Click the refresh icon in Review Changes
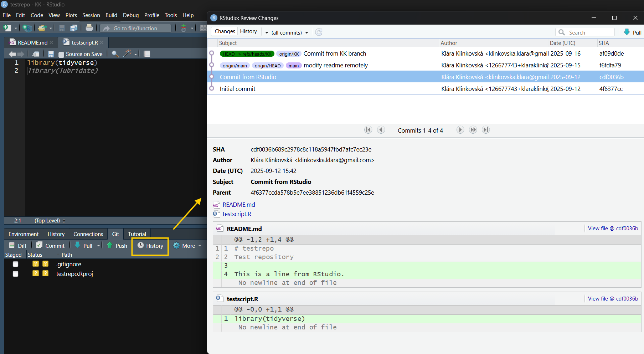This screenshot has height=354, width=644. click(319, 32)
